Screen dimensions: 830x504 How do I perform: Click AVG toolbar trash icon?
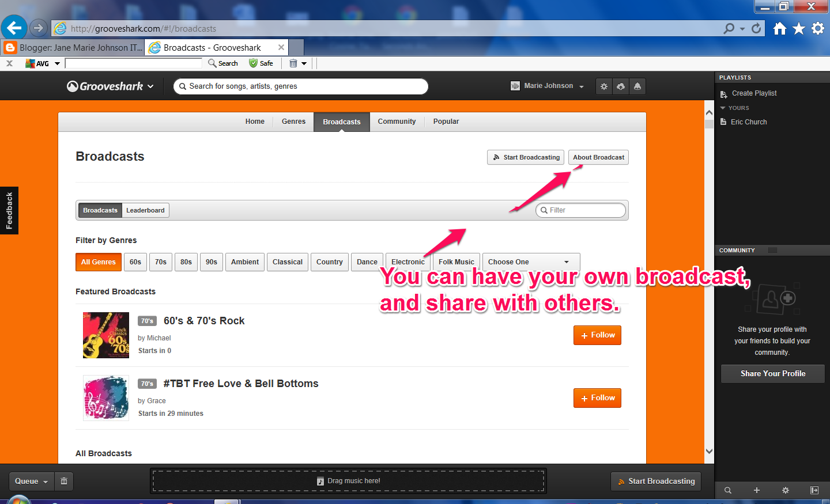[x=293, y=63]
